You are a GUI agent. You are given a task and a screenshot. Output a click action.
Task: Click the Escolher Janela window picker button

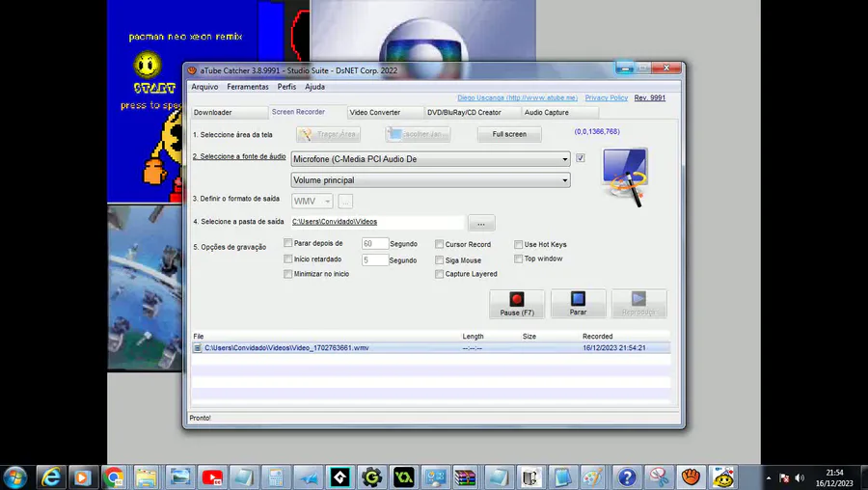[x=418, y=134]
